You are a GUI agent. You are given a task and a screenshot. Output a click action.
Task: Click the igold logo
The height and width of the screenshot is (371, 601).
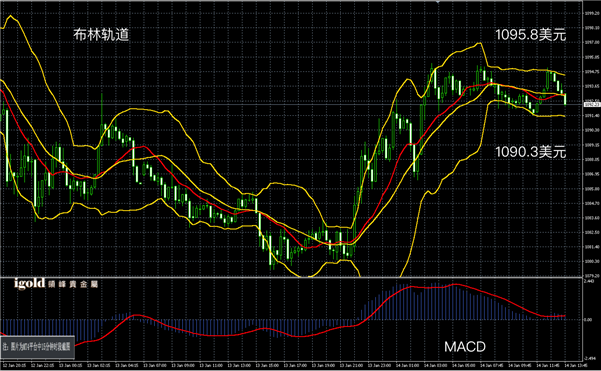[x=30, y=284]
